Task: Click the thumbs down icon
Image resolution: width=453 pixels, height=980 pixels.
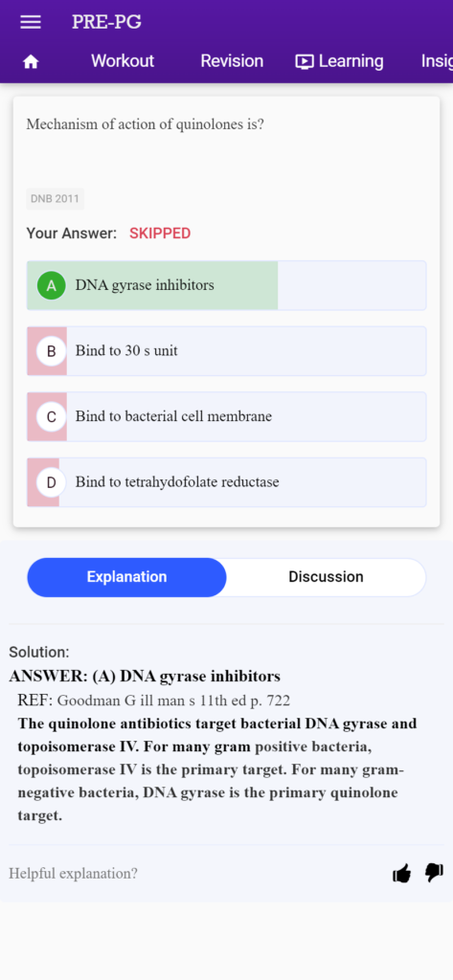Action: 434,873
